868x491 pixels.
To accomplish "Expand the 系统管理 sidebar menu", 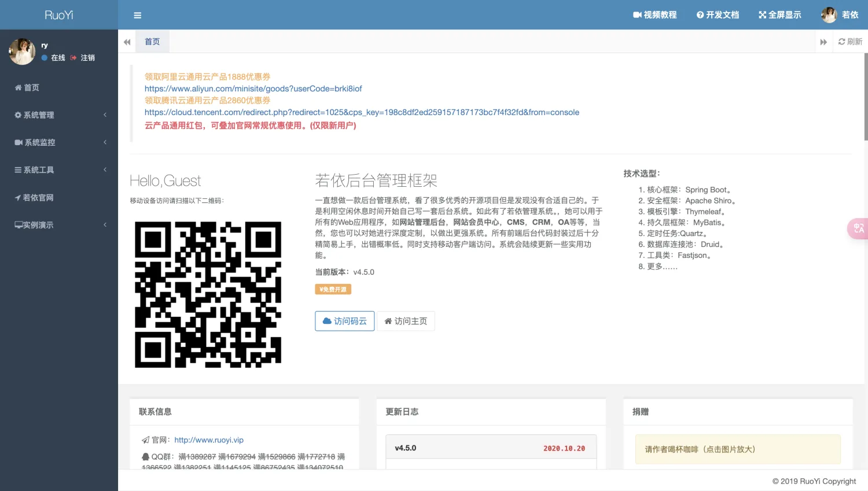I will [59, 115].
